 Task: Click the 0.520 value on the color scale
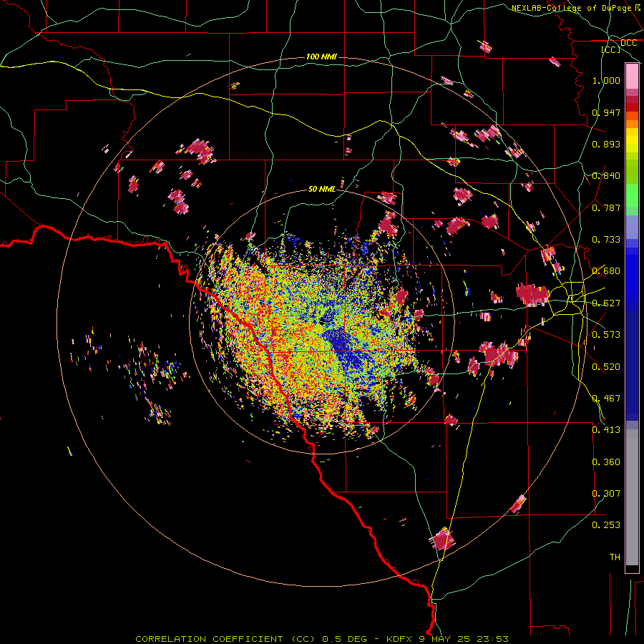pos(606,367)
